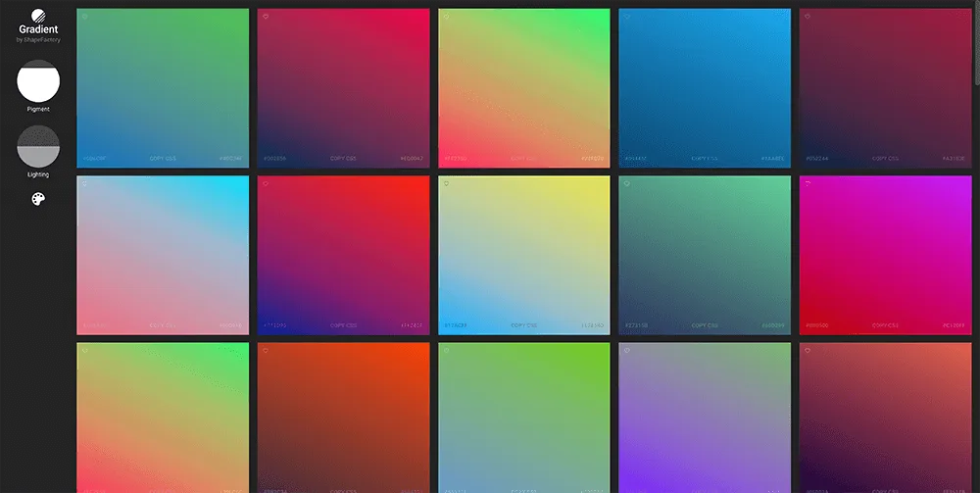Viewport: 980px width, 493px height.
Task: Open the color palette icon in the sidebar
Action: 38,199
